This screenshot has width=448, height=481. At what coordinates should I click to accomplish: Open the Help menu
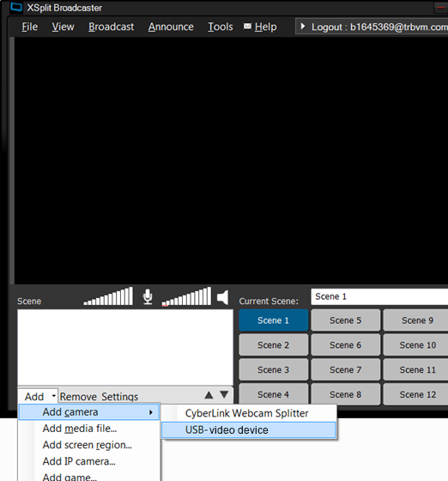pos(266,27)
